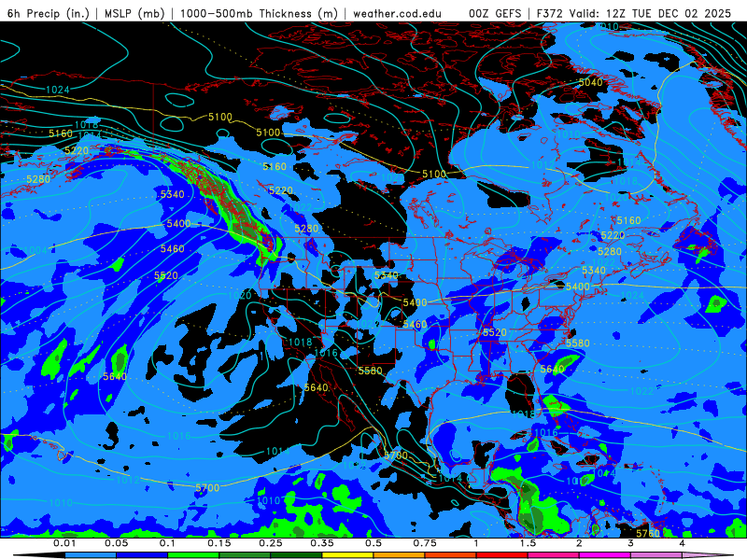Click the 0.01 legend value
Image resolution: width=747 pixels, height=560 pixels.
(64, 543)
